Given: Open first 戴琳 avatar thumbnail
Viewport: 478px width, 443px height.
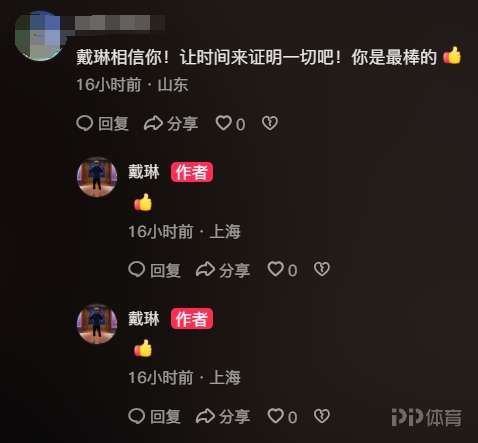Looking at the screenshot, I should tap(97, 177).
